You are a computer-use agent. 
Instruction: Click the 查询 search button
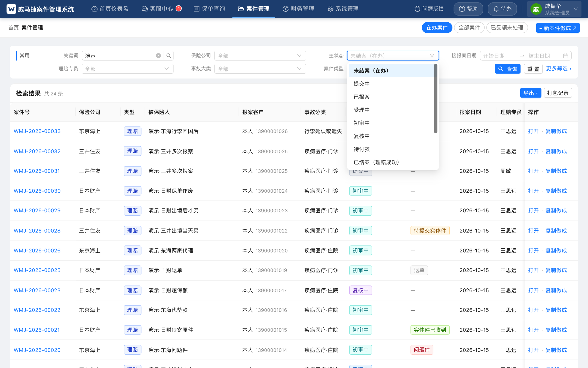pyautogui.click(x=508, y=69)
